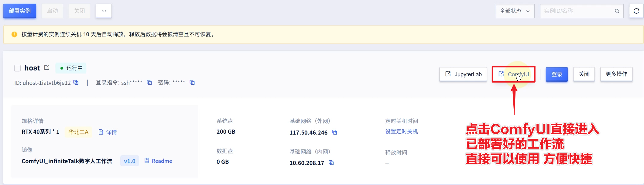Click the edit icon beside host name
The height and width of the screenshot is (185, 644).
[x=47, y=67]
